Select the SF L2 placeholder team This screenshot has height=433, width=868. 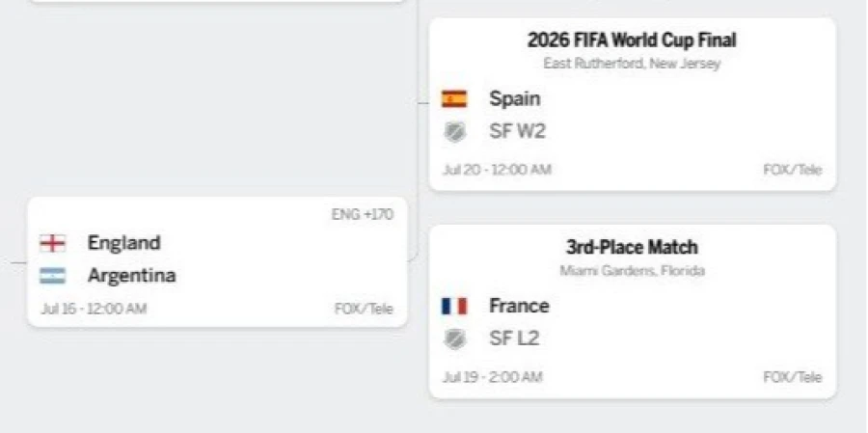pos(514,338)
